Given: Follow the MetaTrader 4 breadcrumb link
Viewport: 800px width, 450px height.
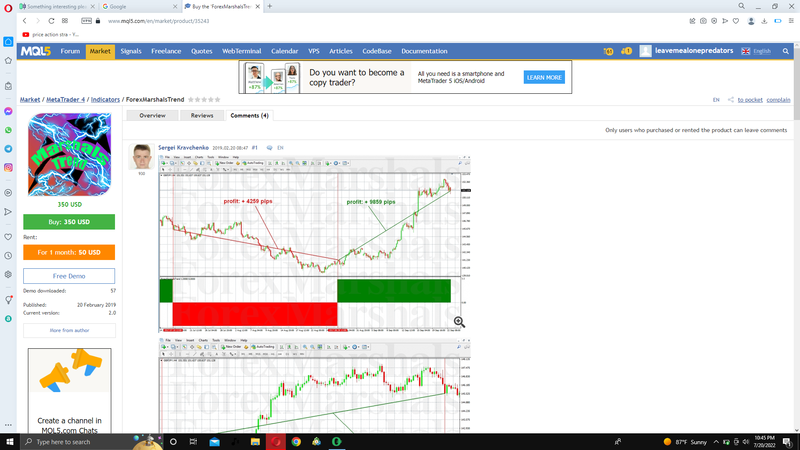Looking at the screenshot, I should click(65, 99).
